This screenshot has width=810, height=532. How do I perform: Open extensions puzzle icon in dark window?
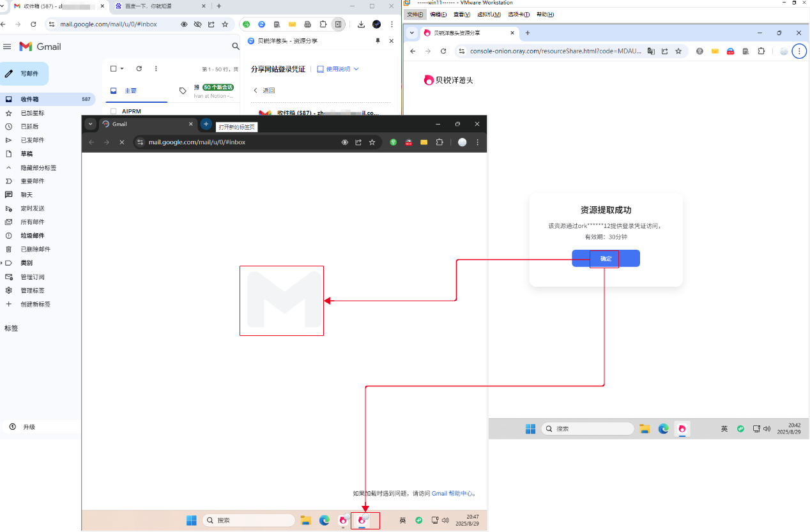coord(439,142)
